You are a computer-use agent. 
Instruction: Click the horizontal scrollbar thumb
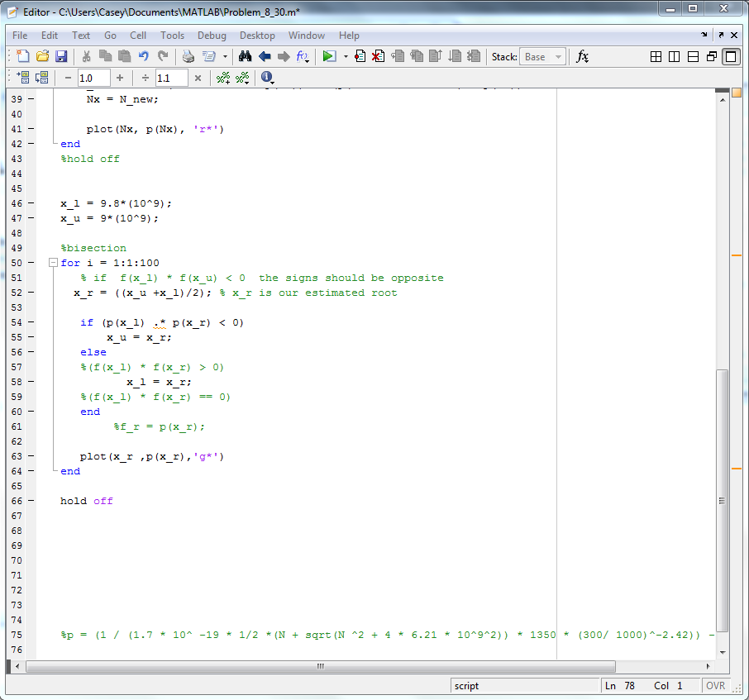tap(321, 666)
